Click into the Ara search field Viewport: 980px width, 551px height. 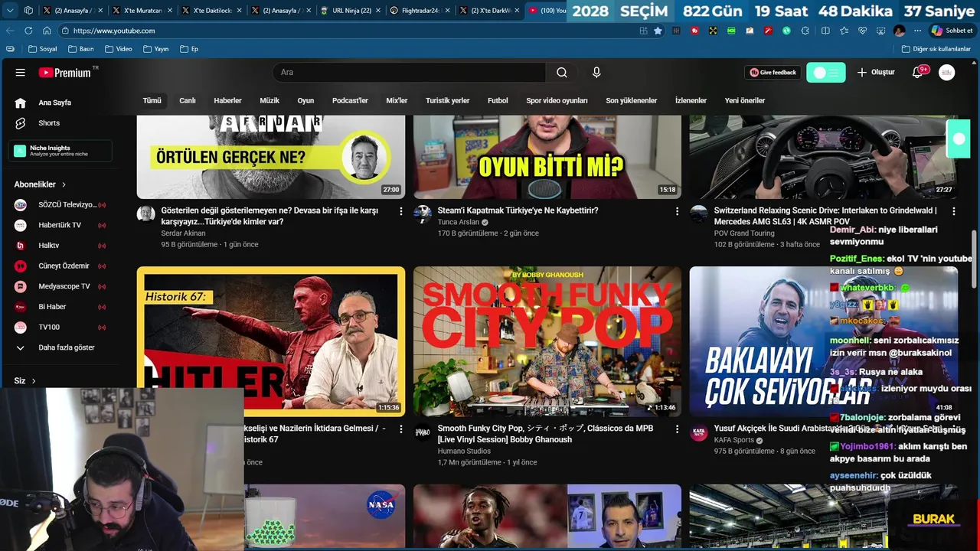pyautogui.click(x=409, y=73)
